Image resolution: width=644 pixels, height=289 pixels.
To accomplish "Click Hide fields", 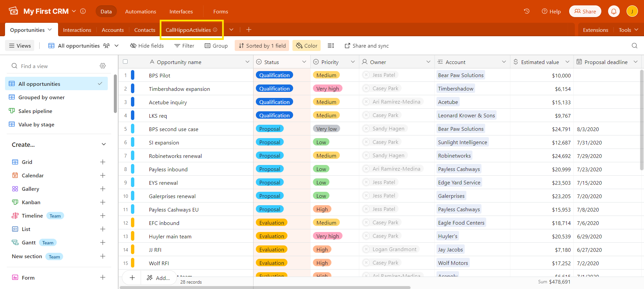I will click(147, 46).
